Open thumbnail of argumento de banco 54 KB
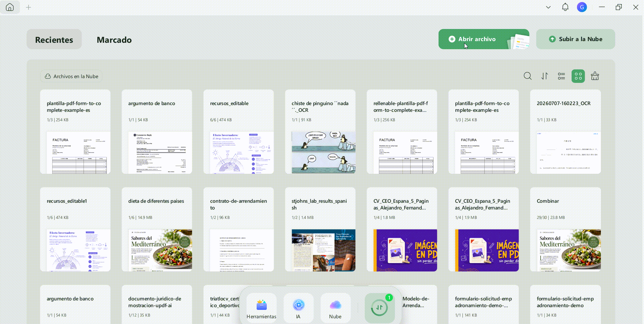Screen dimensions: 644x324 coord(160,153)
